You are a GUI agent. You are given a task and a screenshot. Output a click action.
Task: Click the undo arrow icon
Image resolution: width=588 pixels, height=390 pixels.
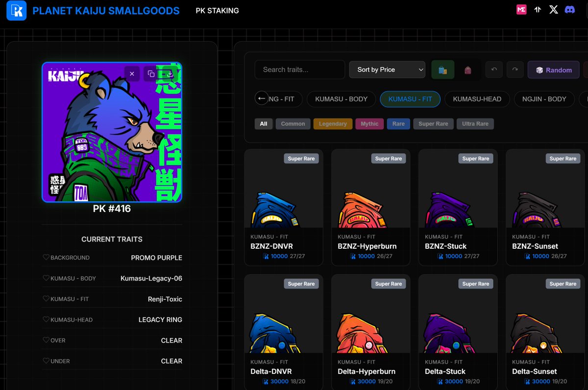coord(494,70)
